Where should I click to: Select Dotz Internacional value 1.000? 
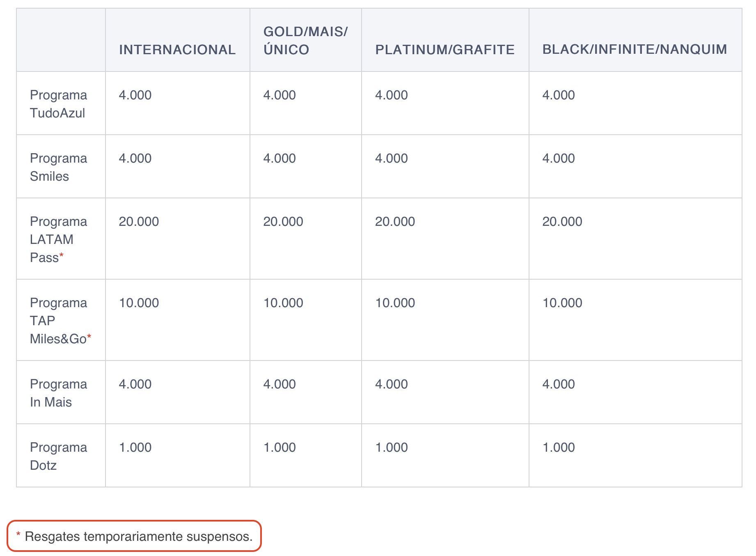(135, 448)
